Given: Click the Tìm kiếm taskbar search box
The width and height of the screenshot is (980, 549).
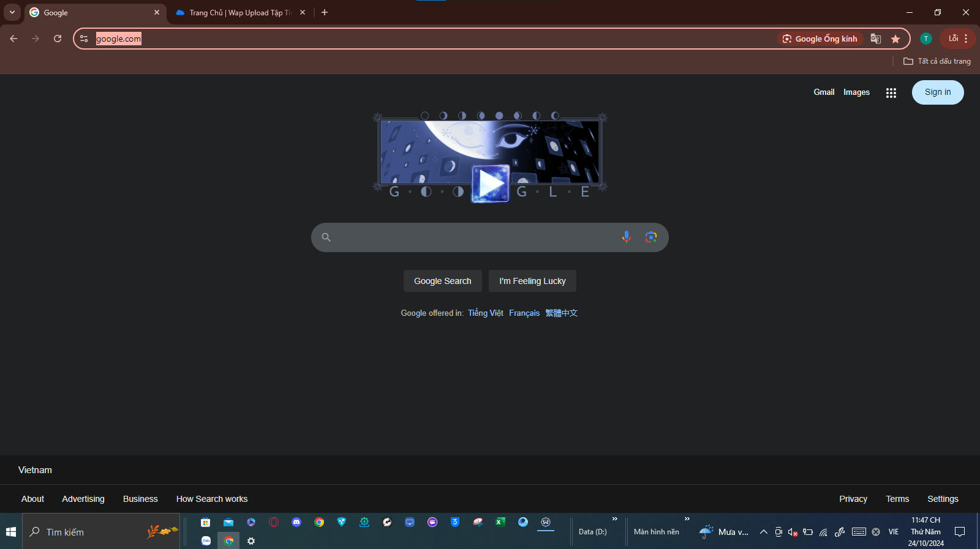Looking at the screenshot, I should point(101,532).
